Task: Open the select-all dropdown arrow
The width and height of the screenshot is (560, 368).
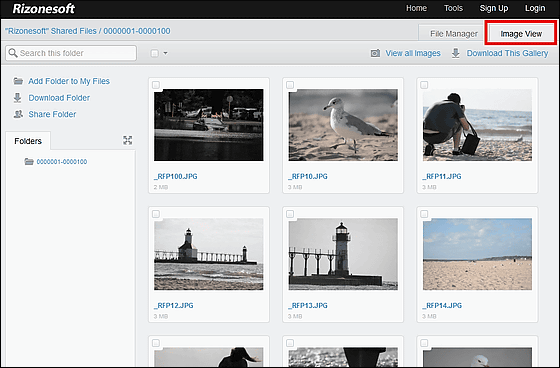Action: click(x=165, y=53)
